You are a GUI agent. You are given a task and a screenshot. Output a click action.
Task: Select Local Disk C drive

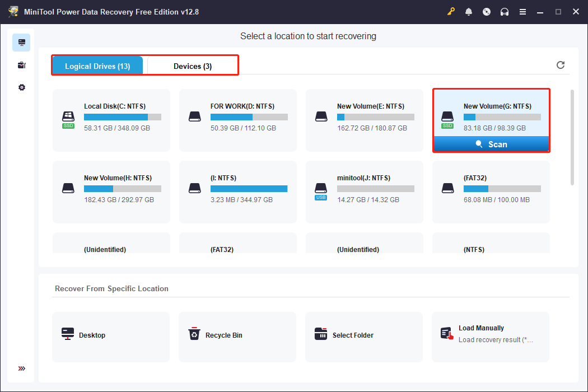coord(111,119)
